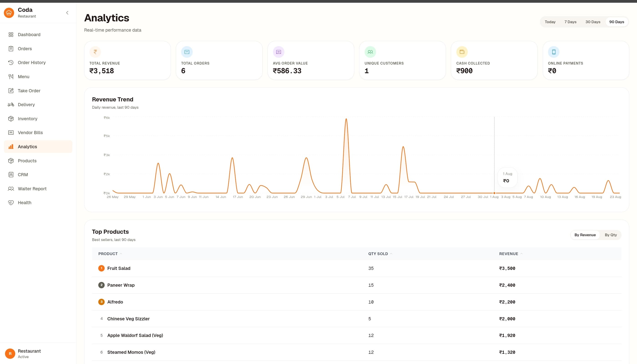Select the 90 Days range

click(x=617, y=22)
